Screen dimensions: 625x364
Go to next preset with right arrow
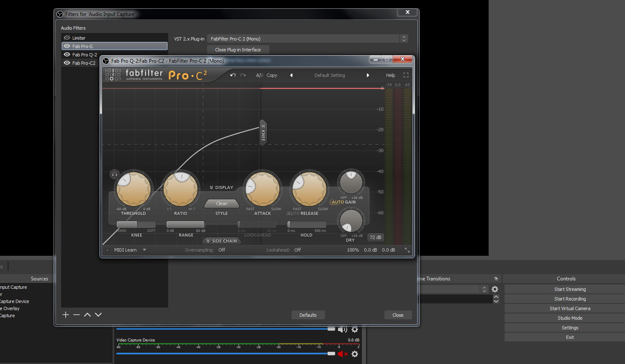tap(368, 75)
